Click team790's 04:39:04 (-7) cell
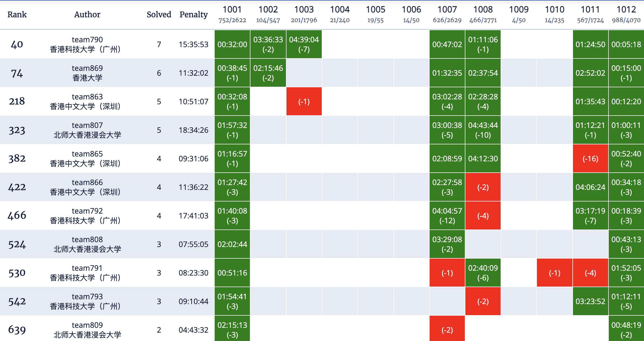The image size is (644, 341). [x=304, y=44]
